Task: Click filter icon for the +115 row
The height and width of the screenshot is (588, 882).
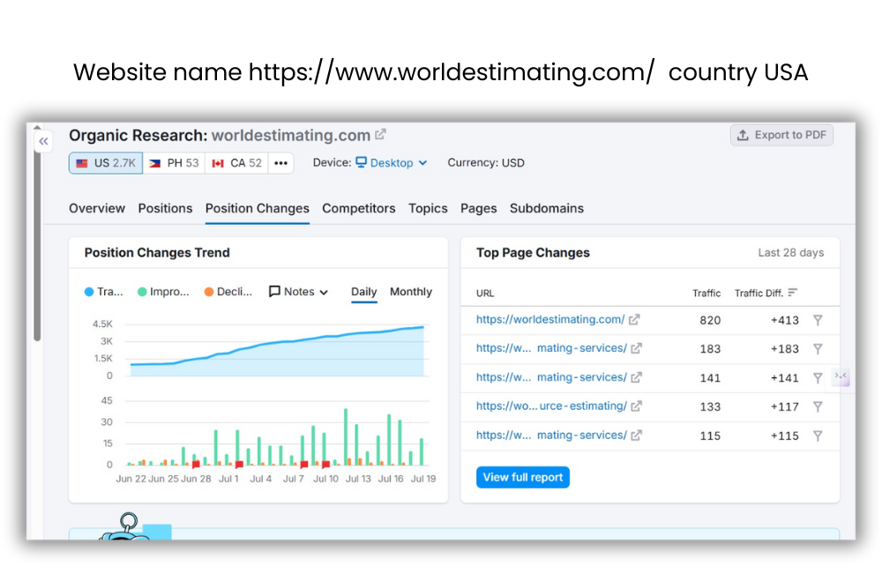Action: (818, 435)
